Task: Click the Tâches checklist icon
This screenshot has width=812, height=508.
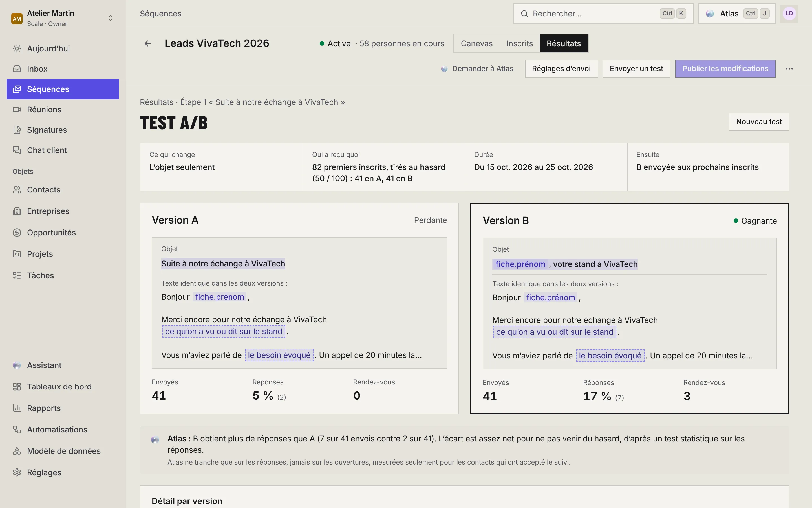Action: click(x=17, y=275)
